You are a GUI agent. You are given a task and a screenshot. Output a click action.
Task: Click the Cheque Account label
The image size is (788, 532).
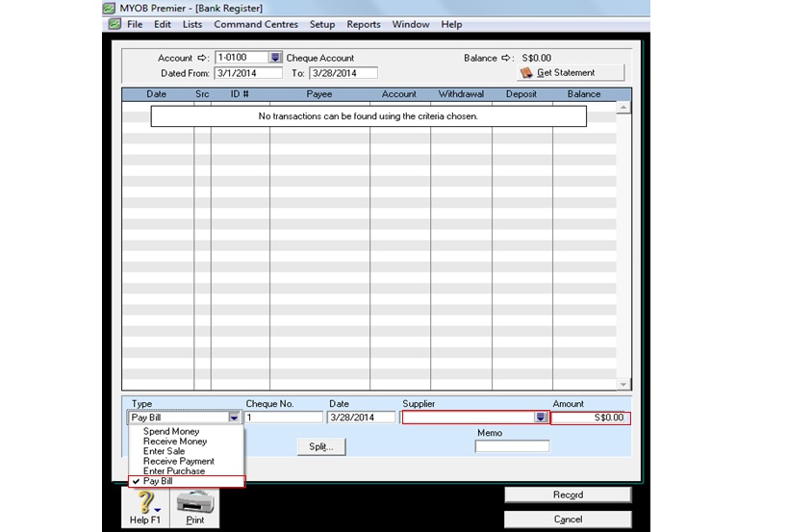tap(320, 58)
